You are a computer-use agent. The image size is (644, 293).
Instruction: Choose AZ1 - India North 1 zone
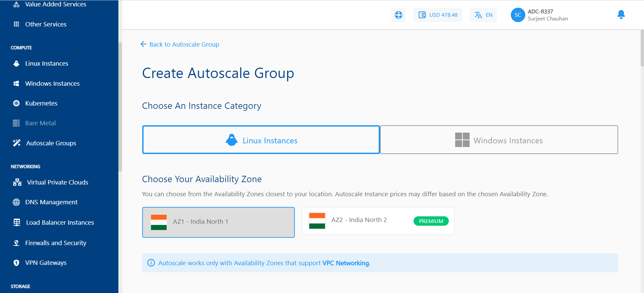[218, 222]
